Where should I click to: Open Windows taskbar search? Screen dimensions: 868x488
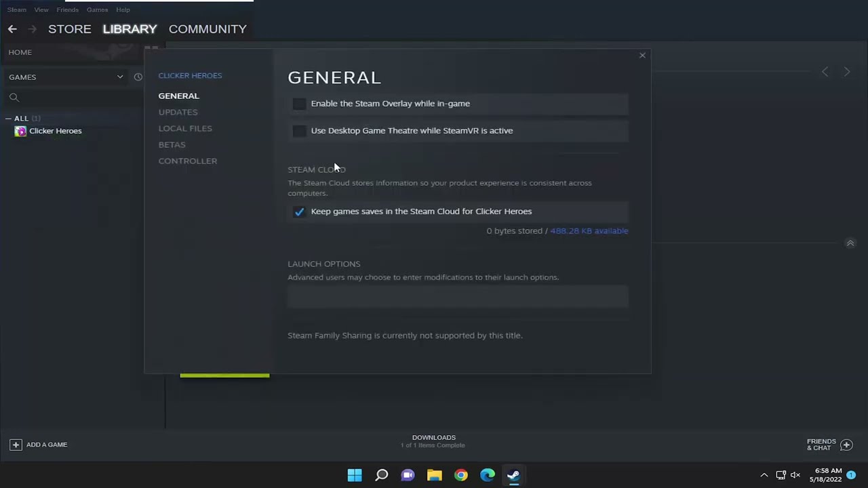pyautogui.click(x=381, y=475)
